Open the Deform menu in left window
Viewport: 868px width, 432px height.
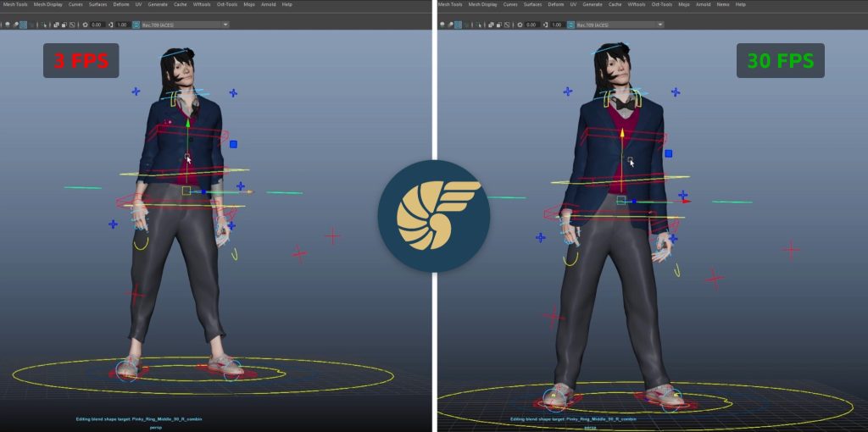point(121,4)
